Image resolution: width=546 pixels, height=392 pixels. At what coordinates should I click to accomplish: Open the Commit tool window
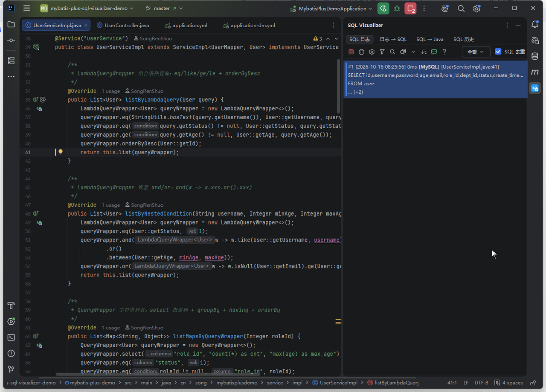(11, 40)
